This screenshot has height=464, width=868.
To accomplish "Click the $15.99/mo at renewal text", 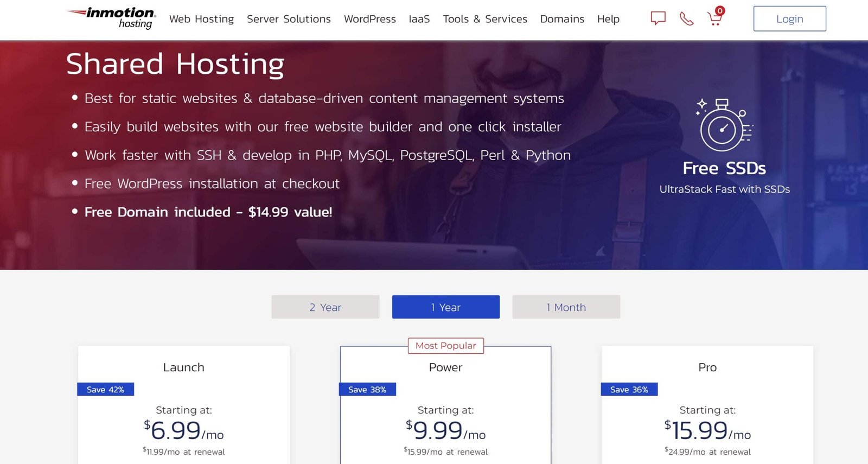I will (x=445, y=452).
